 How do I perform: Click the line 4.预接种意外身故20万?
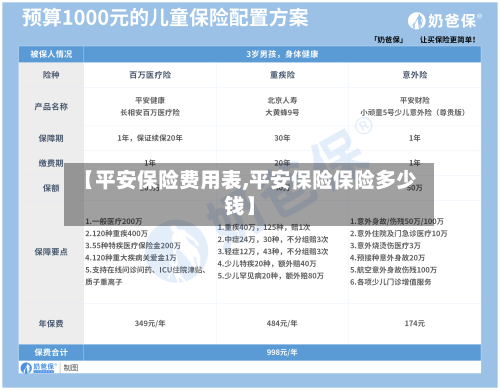[x=387, y=258]
